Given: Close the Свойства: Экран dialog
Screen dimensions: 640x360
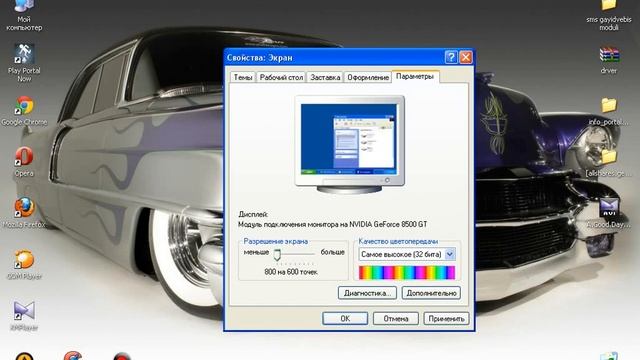Looking at the screenshot, I should pos(466,57).
